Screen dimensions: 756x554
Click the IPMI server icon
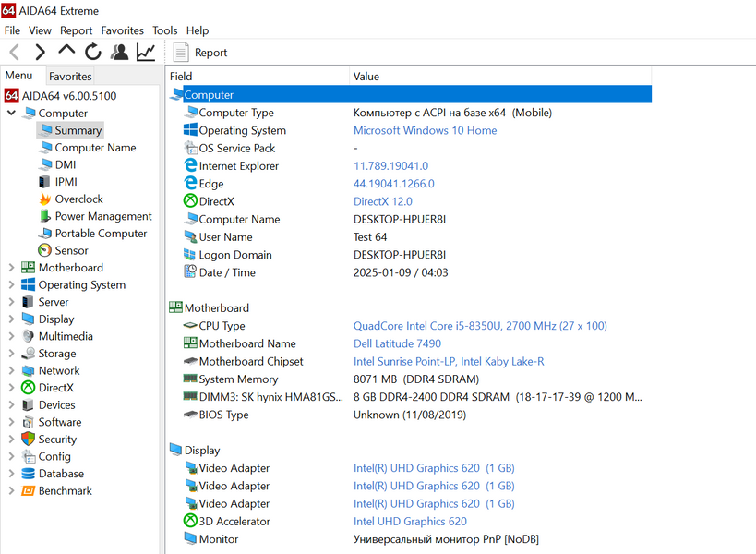click(44, 182)
